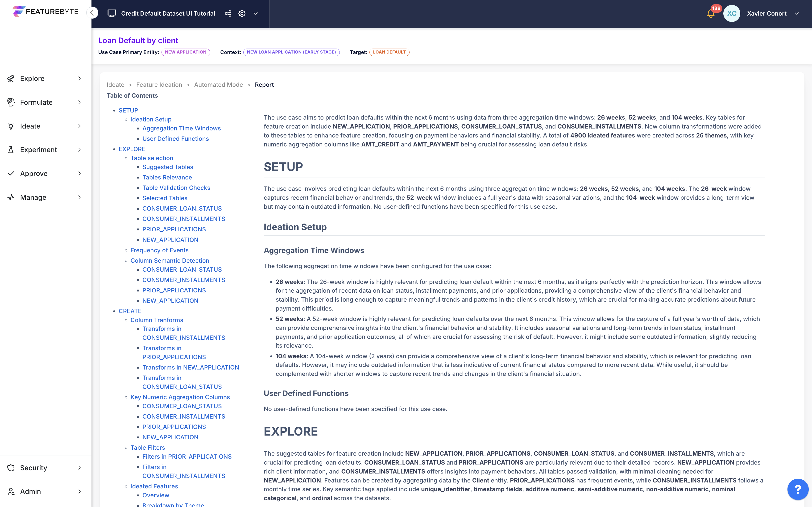Open Ideated Features contents link
This screenshot has width=812, height=507.
(154, 486)
